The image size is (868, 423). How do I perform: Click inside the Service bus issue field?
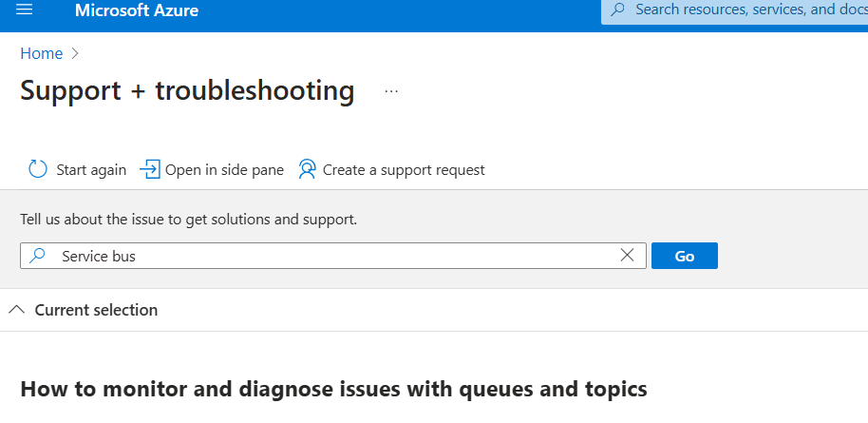pyautogui.click(x=333, y=256)
